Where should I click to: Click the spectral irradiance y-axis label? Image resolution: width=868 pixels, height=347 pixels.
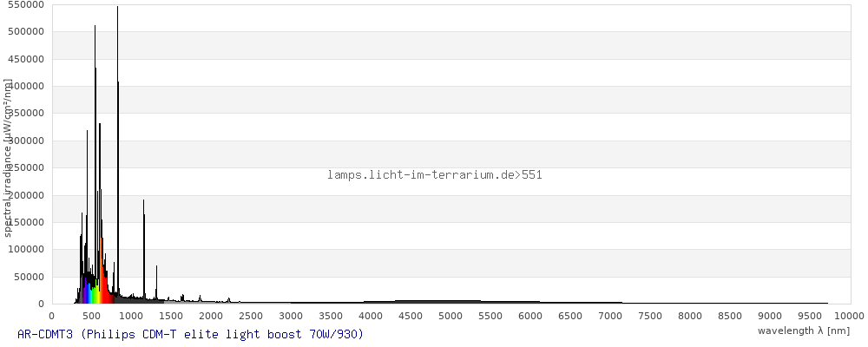tap(8, 156)
